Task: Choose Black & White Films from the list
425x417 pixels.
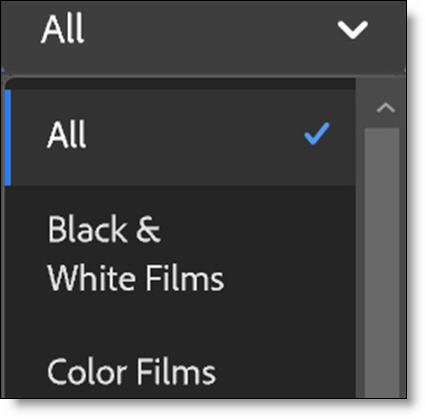Action: [x=180, y=253]
